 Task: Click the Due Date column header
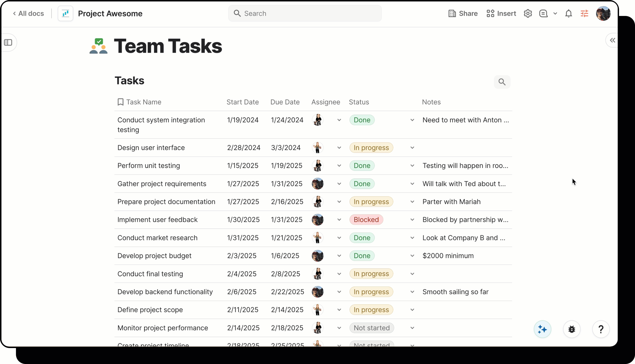[285, 102]
